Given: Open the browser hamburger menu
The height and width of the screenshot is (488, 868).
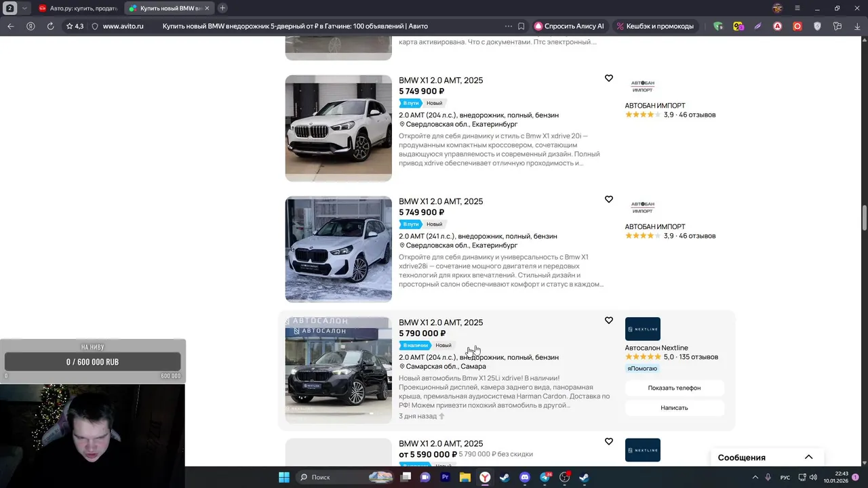Looking at the screenshot, I should 797,8.
